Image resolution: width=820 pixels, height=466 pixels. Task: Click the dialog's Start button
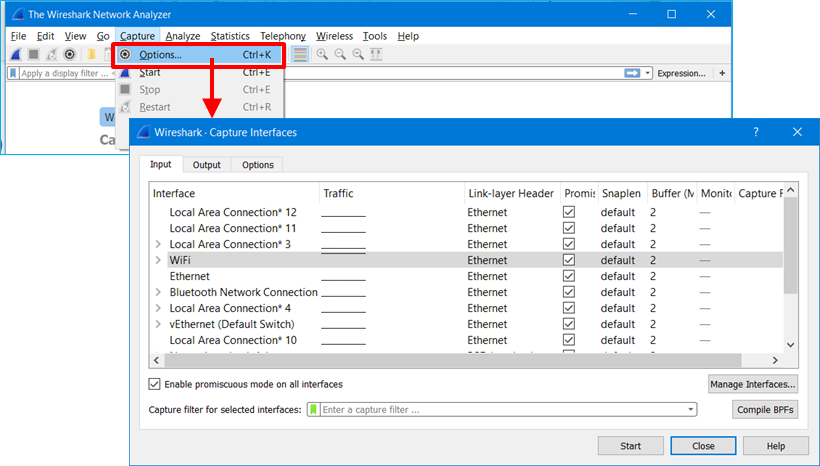631,446
